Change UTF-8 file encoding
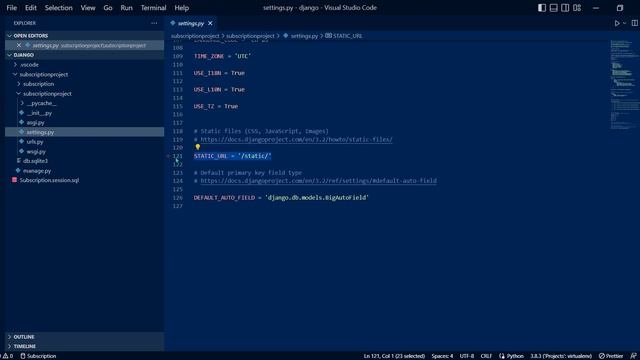Viewport: 640px width, 360px height. pos(467,356)
